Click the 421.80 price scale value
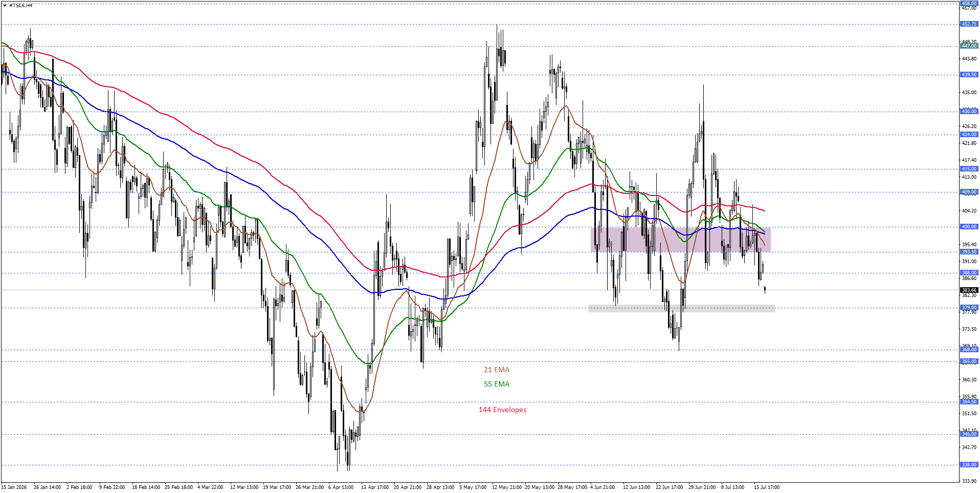Image resolution: width=980 pixels, height=493 pixels. pyautogui.click(x=969, y=143)
